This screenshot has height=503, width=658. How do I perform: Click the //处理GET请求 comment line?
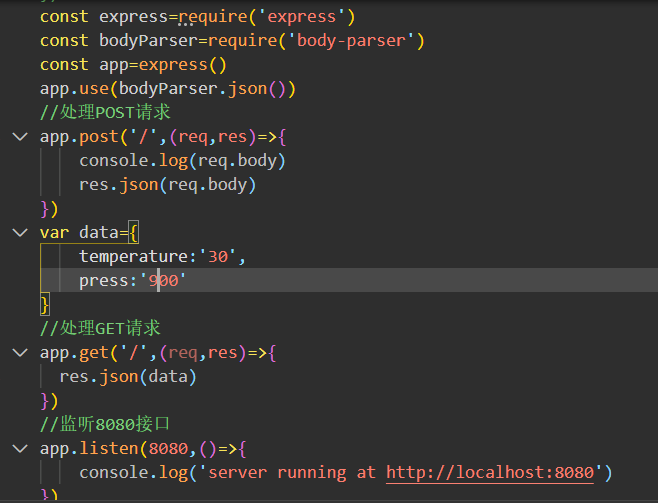click(x=100, y=328)
